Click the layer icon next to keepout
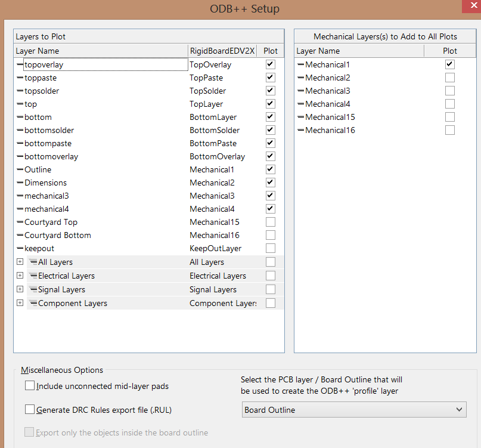This screenshot has width=481, height=448. coord(20,248)
